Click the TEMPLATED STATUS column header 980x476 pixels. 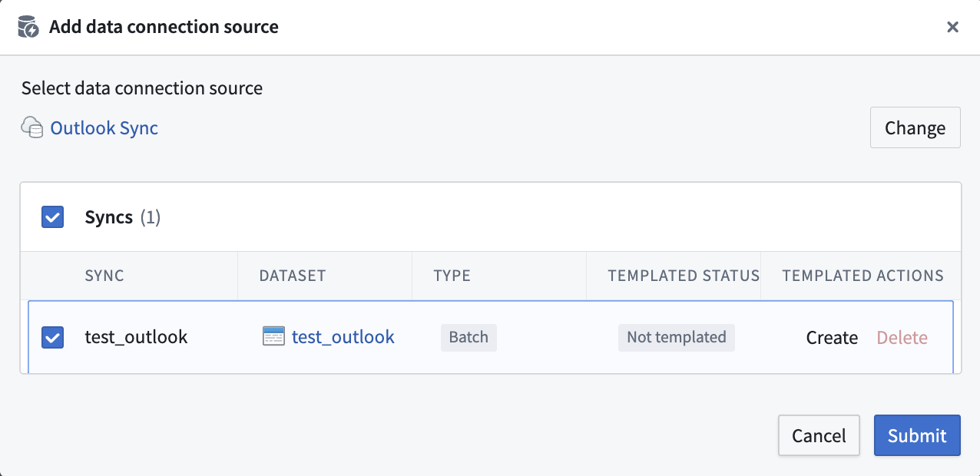684,276
